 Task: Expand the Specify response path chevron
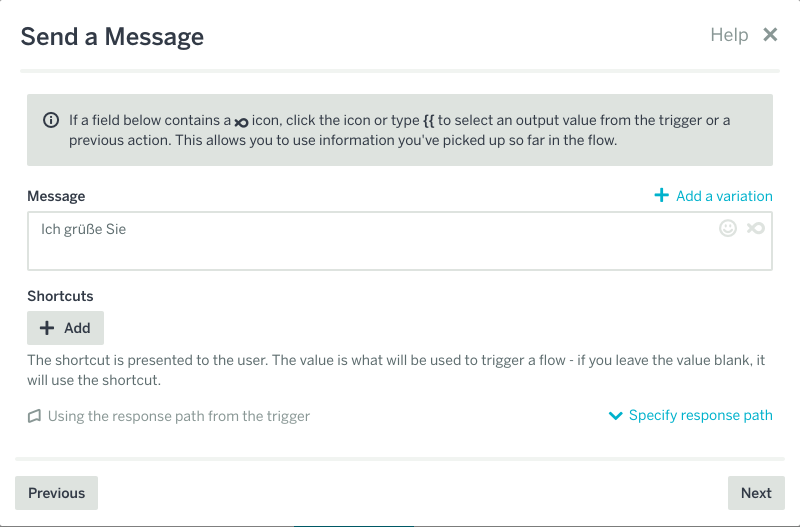[x=616, y=416]
